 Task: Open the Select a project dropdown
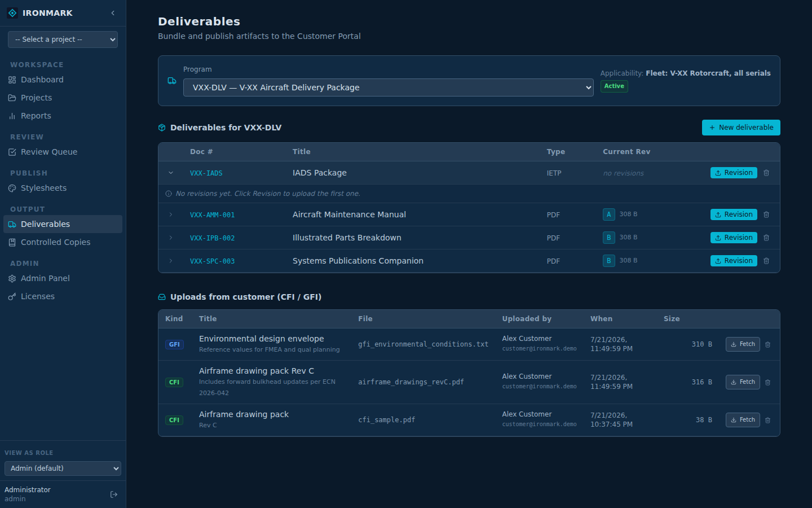click(x=63, y=40)
